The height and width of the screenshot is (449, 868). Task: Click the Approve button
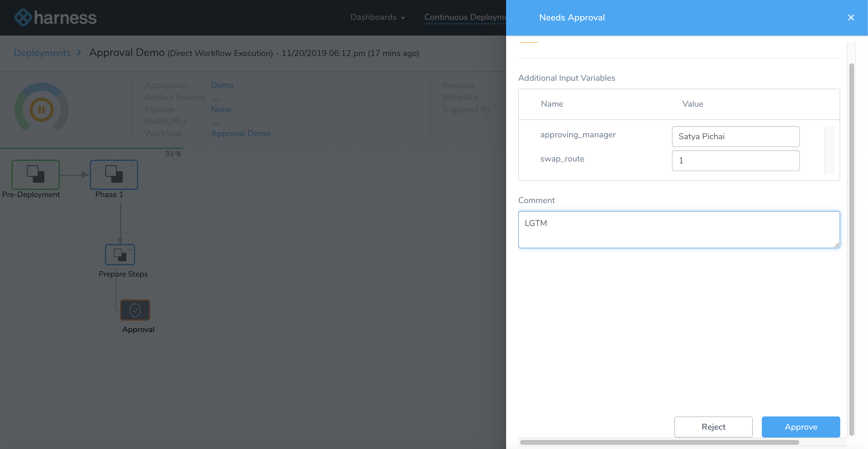[x=801, y=427]
